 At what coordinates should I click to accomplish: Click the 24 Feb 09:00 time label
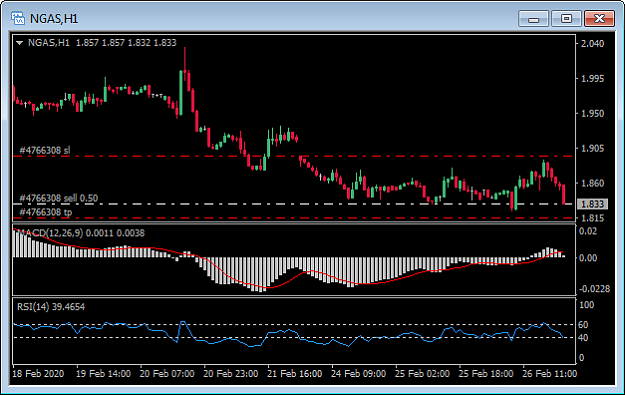(x=358, y=374)
